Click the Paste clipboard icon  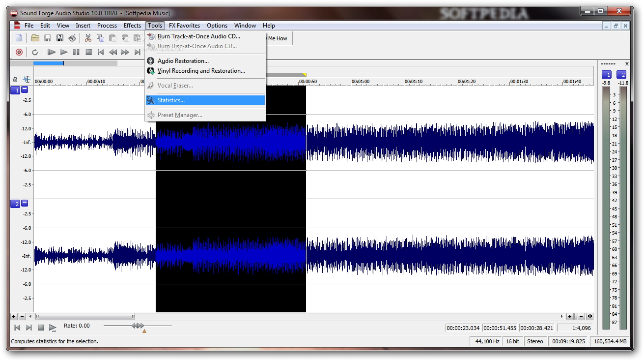click(112, 38)
